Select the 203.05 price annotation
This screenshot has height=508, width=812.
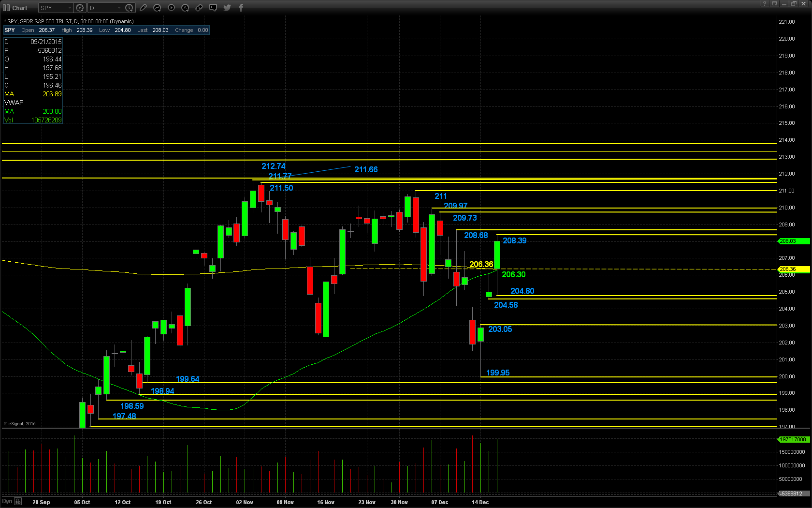(500, 329)
